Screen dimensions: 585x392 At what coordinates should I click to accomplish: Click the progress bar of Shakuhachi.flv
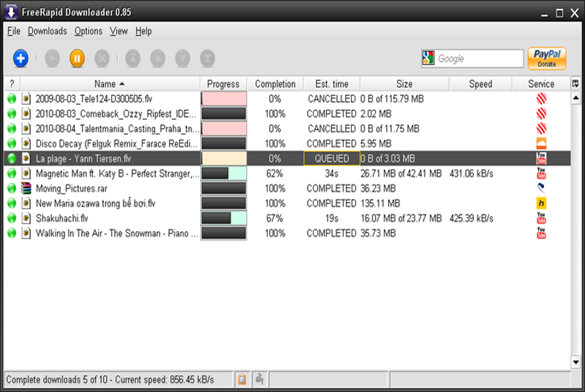[224, 218]
